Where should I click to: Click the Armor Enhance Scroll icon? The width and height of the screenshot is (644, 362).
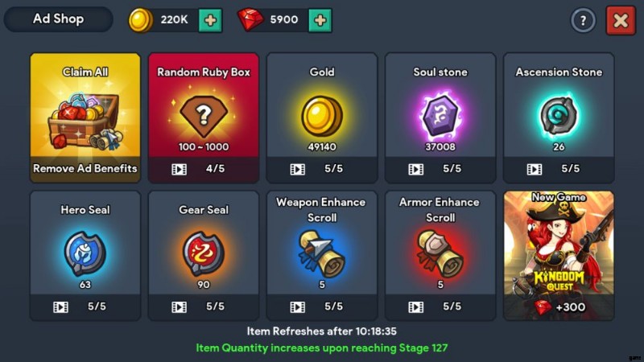click(440, 254)
